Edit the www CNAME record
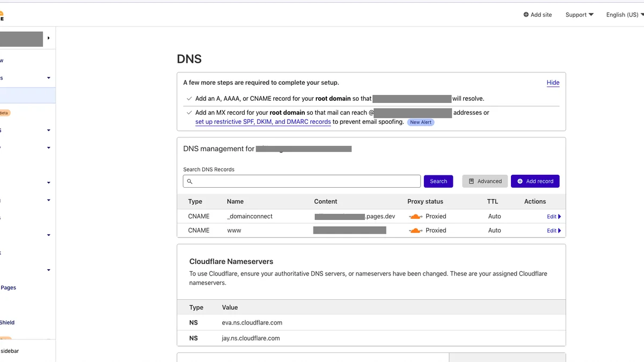The width and height of the screenshot is (644, 362). 554,231
